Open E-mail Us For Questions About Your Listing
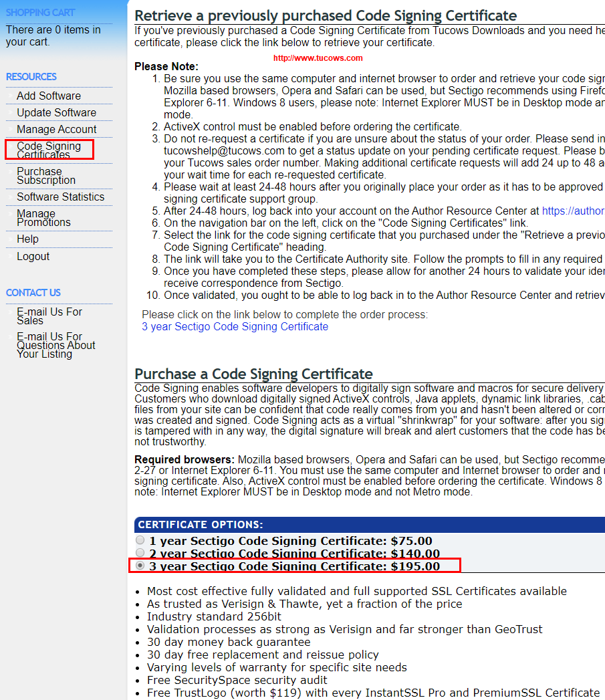The image size is (605, 700). click(x=56, y=345)
